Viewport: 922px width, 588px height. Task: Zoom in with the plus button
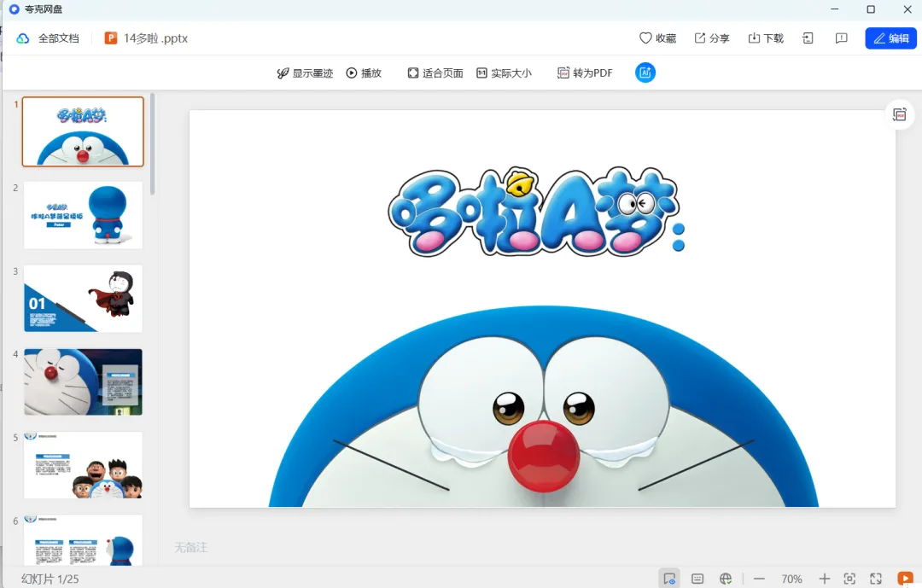pos(825,579)
